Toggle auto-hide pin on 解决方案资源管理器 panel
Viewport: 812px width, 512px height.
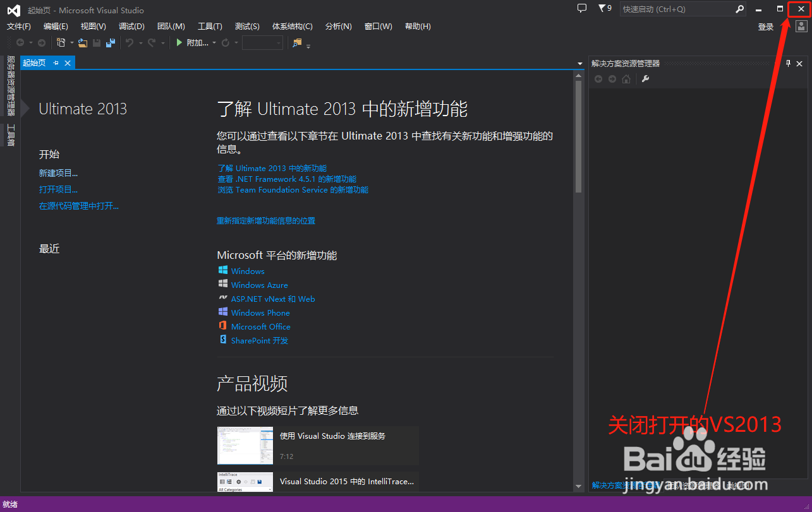[x=788, y=64]
